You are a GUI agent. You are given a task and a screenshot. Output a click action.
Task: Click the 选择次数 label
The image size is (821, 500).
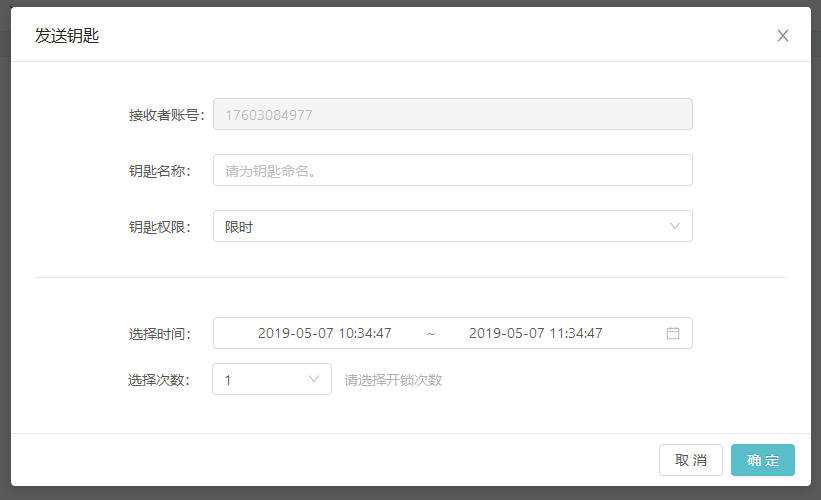159,380
